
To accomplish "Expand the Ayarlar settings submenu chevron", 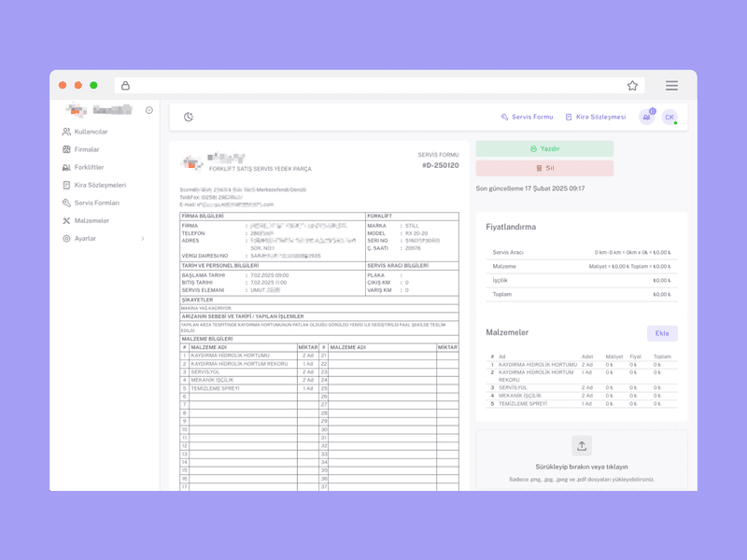I will tap(143, 239).
